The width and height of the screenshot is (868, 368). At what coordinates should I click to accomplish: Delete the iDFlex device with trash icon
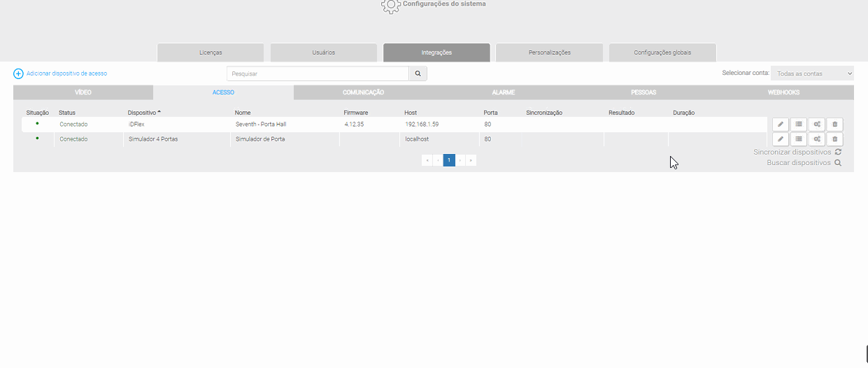834,125
